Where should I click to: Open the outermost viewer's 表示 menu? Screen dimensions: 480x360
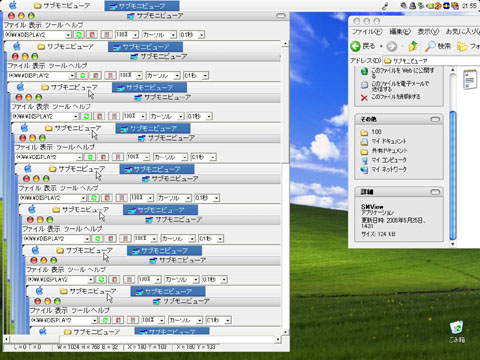[x=35, y=25]
